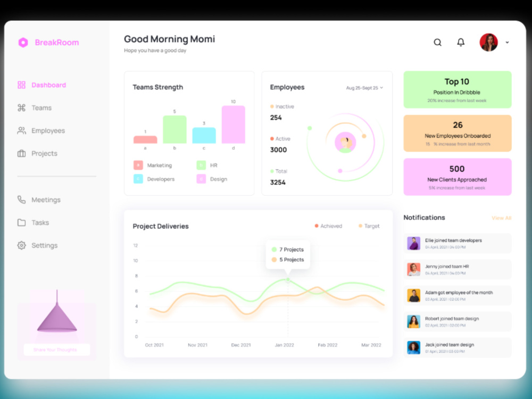Screen dimensions: 532x399
Task: Click the '7 Projects' tooltip entry
Action: (x=288, y=250)
